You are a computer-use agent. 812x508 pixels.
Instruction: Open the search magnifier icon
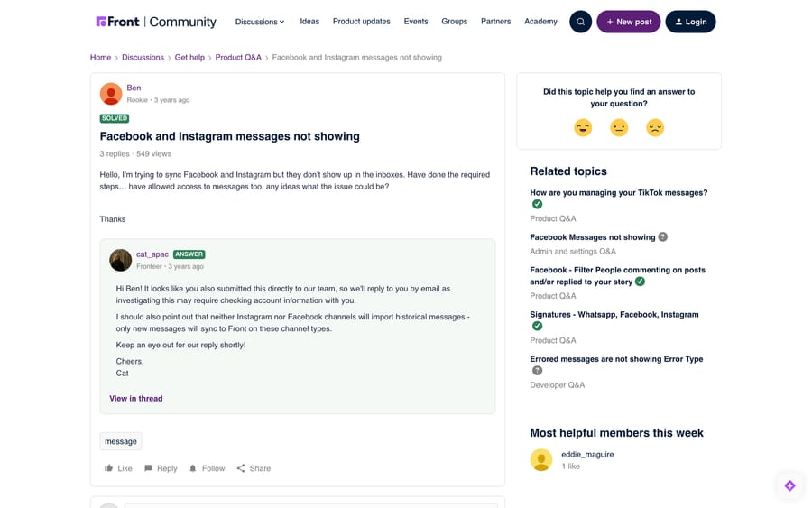pos(580,22)
